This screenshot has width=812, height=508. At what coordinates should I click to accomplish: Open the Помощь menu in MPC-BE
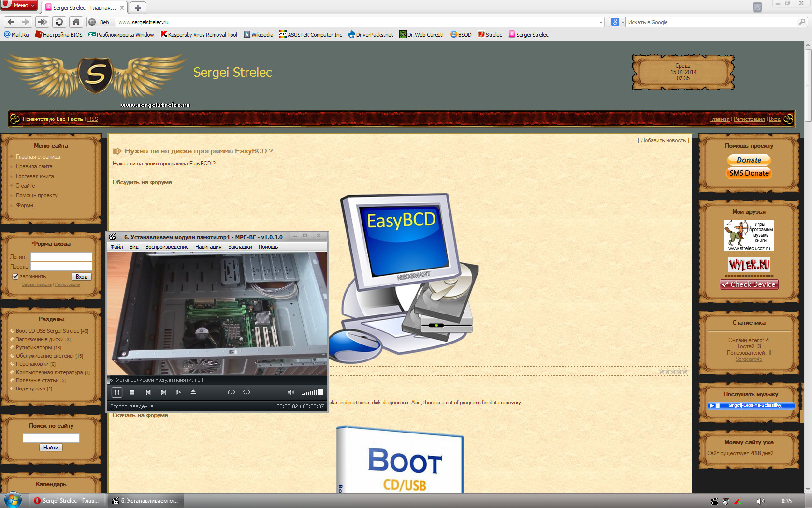[268, 247]
